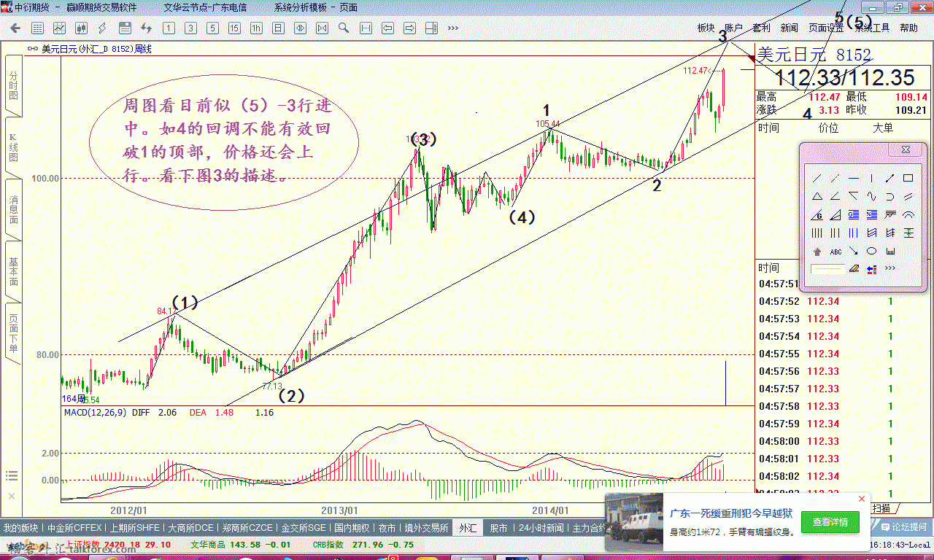Viewport: 934px width, 560px height.
Task: Close the drawing tools palette
Action: (906, 149)
